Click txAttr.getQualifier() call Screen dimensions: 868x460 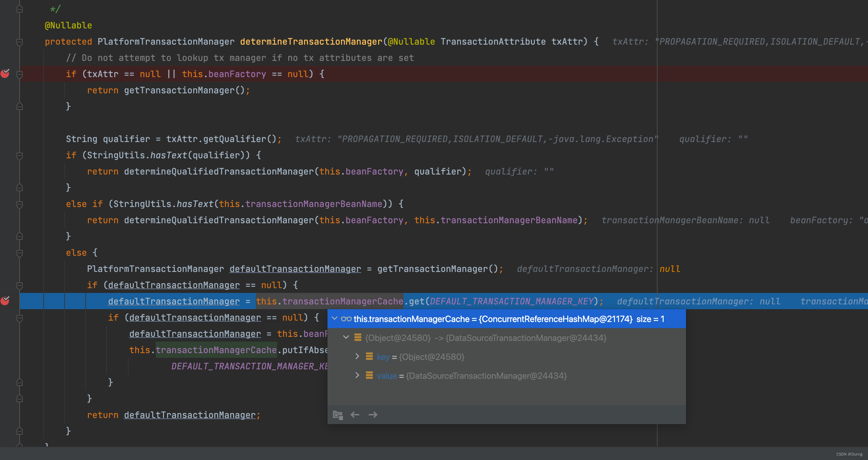(x=221, y=139)
